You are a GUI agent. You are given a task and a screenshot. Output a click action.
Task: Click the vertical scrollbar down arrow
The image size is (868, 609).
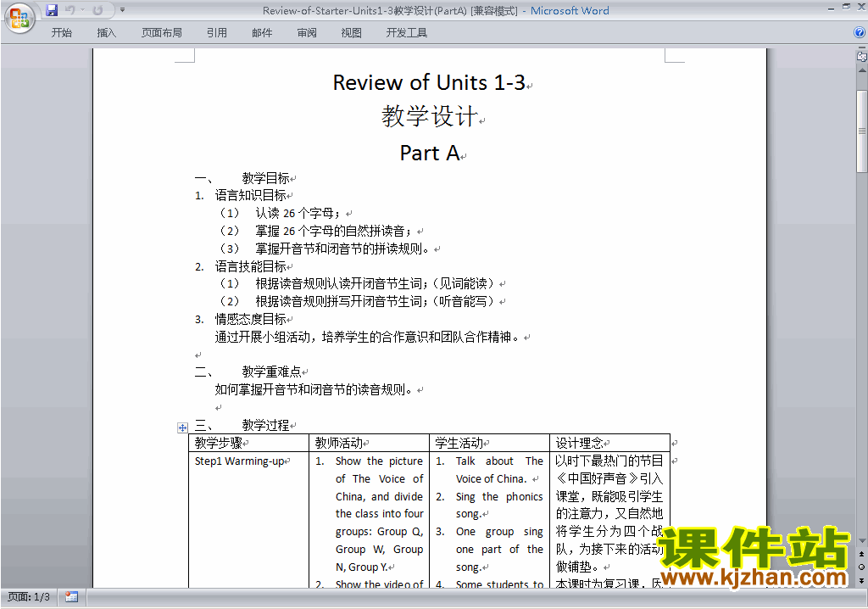[862, 541]
